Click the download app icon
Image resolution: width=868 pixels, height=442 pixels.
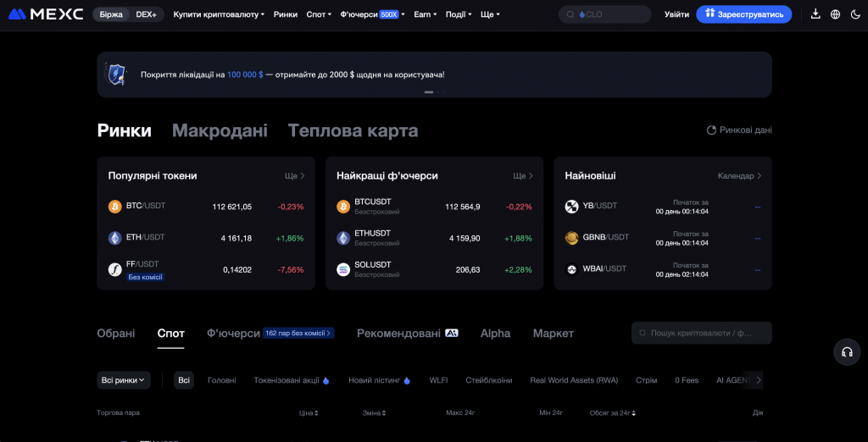pos(815,14)
